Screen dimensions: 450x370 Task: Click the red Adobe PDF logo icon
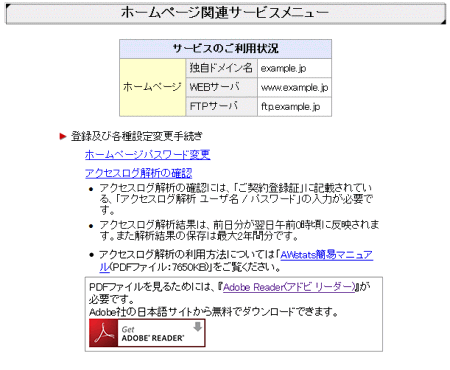pyautogui.click(x=103, y=333)
